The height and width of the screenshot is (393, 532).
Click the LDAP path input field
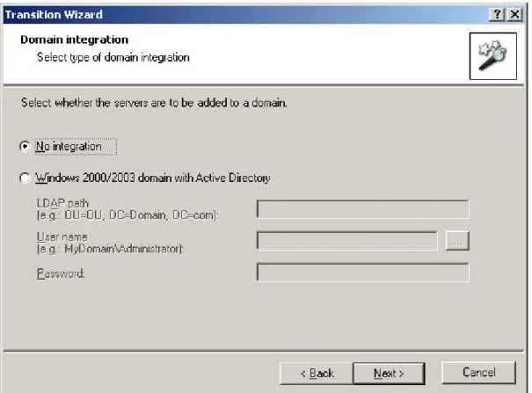pyautogui.click(x=363, y=209)
